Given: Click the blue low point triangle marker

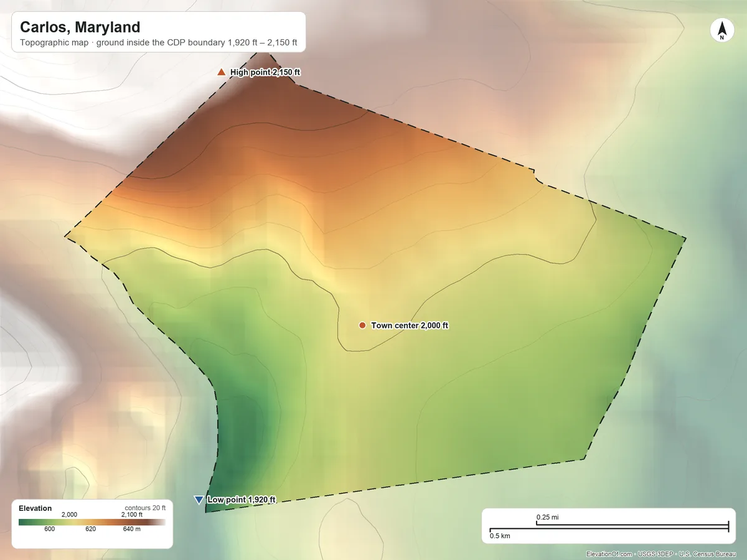Looking at the screenshot, I should pyautogui.click(x=199, y=500).
